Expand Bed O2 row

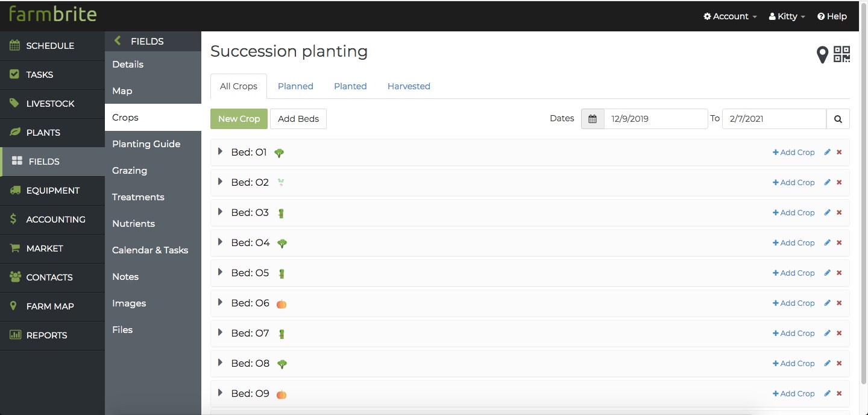[220, 182]
